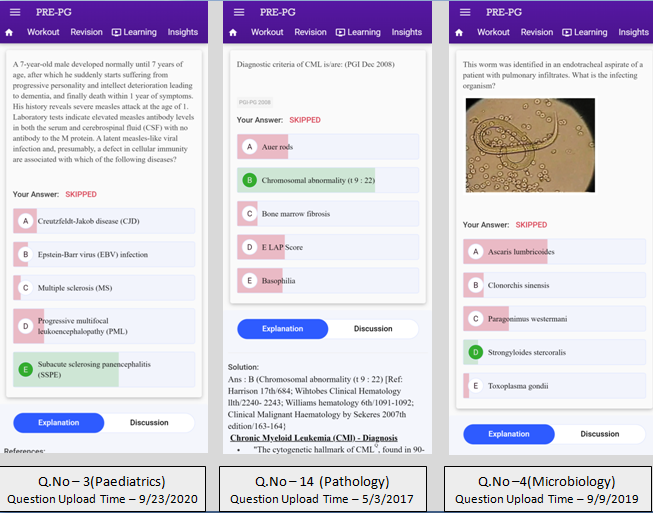The image size is (653, 513).
Task: Click the worm microscopy image
Action: pos(530,145)
